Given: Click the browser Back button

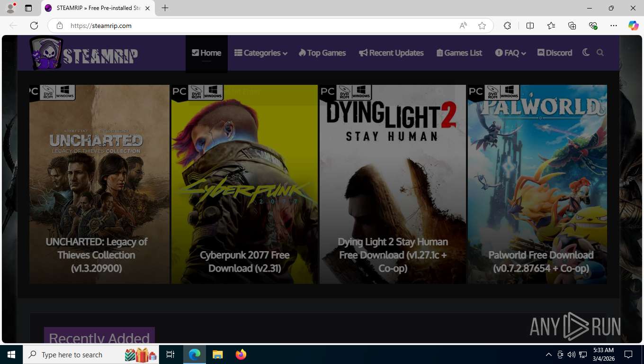Looking at the screenshot, I should point(13,26).
